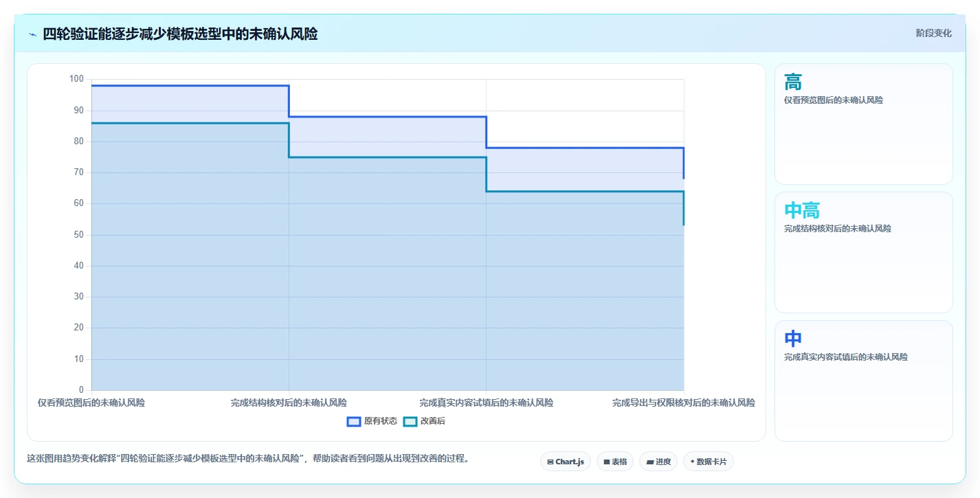The image size is (980, 498).
Task: Click the y-axis value 0
Action: (x=81, y=390)
